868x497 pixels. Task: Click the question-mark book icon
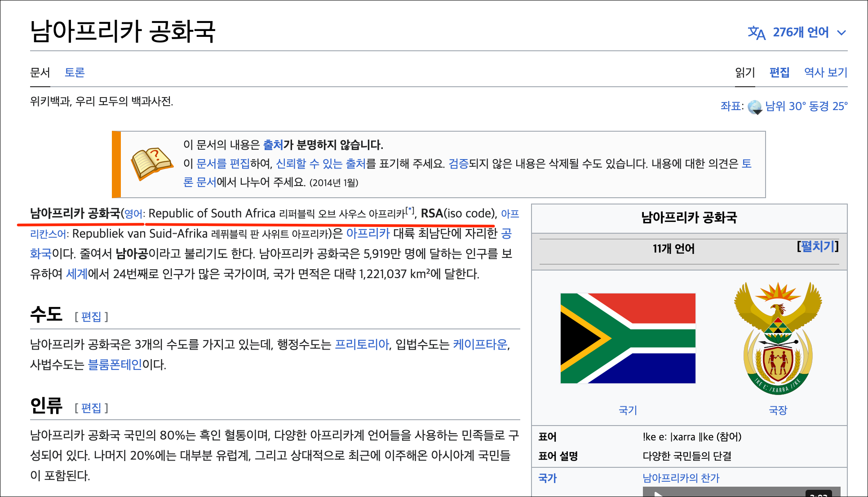(152, 164)
